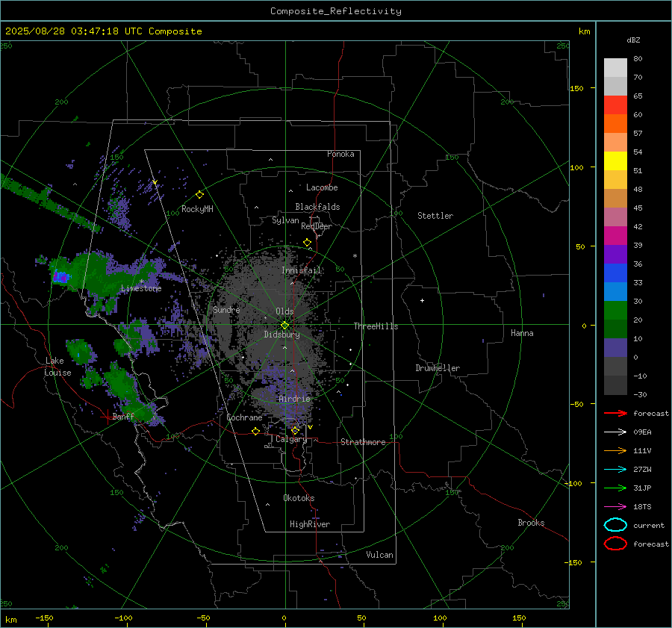Image resolution: width=672 pixels, height=628 pixels.
Task: Click the Vulcan city label
Action: coord(379,555)
